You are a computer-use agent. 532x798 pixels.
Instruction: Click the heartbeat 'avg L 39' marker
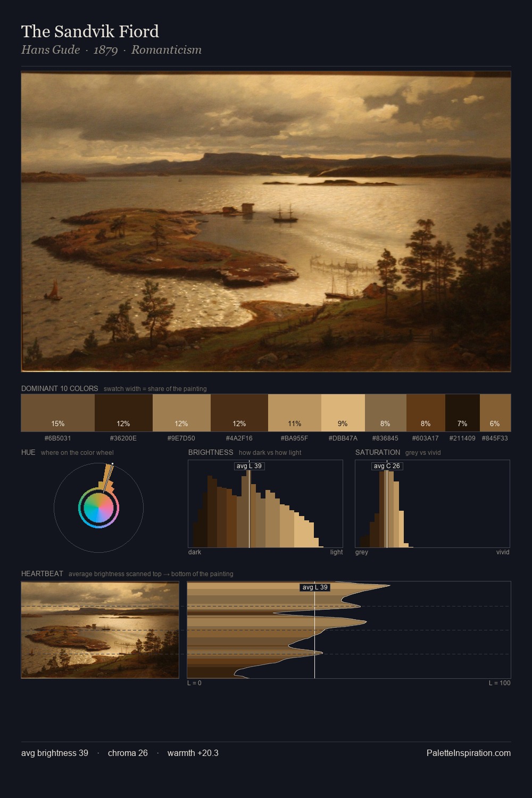(x=315, y=587)
